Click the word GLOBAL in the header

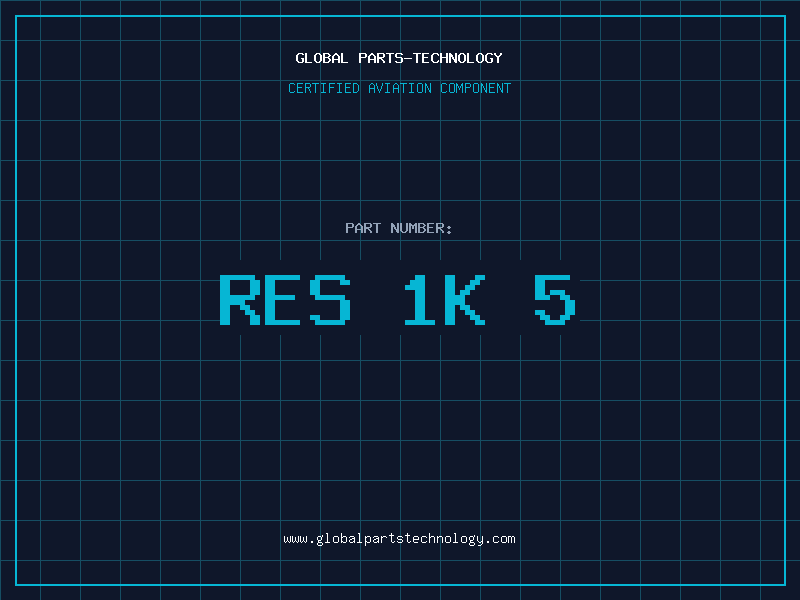point(322,58)
